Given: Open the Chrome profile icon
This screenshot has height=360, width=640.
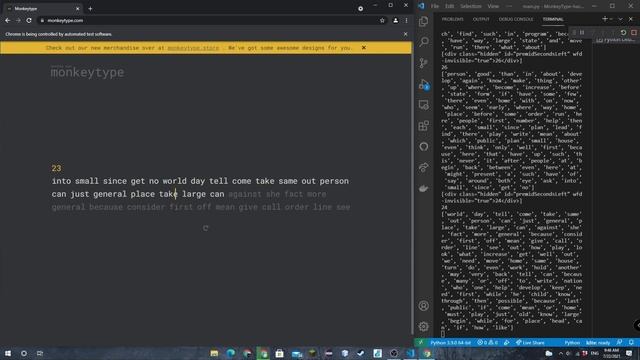Looking at the screenshot, I should [396, 20].
